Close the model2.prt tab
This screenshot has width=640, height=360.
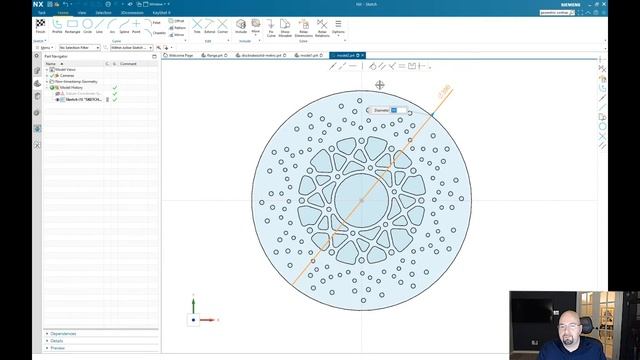click(362, 55)
